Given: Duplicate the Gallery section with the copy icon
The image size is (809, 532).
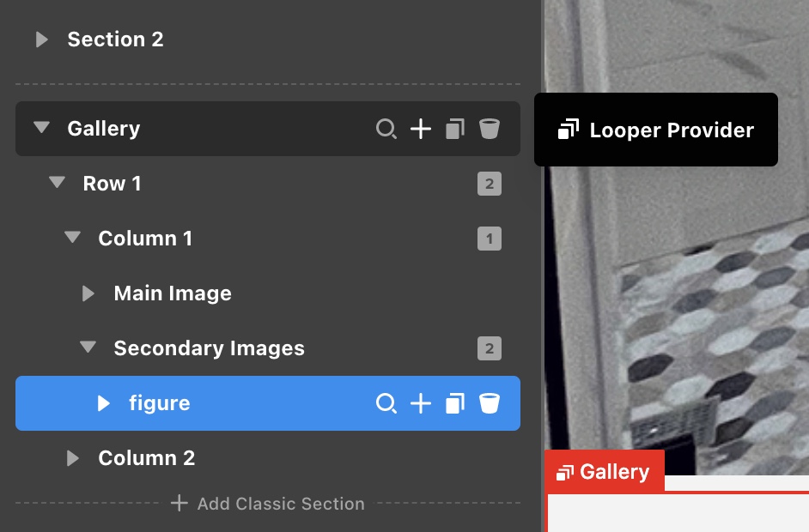Looking at the screenshot, I should (455, 130).
